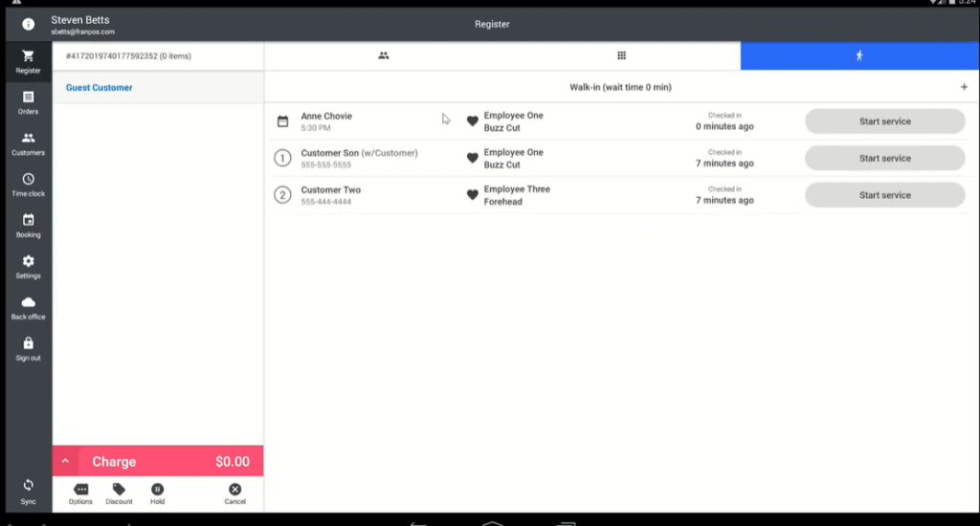Select the walk-in person tab
The width and height of the screenshot is (980, 526).
tap(859, 55)
